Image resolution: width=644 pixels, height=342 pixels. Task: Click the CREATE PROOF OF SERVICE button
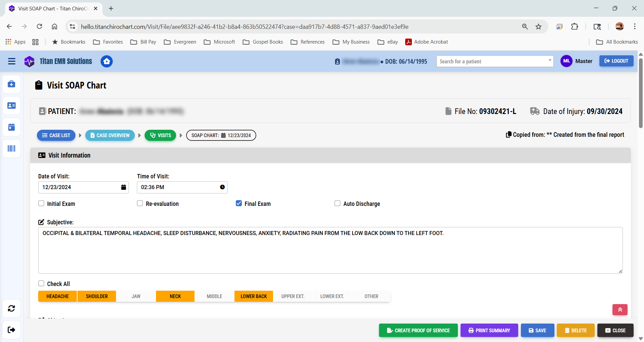(x=418, y=330)
